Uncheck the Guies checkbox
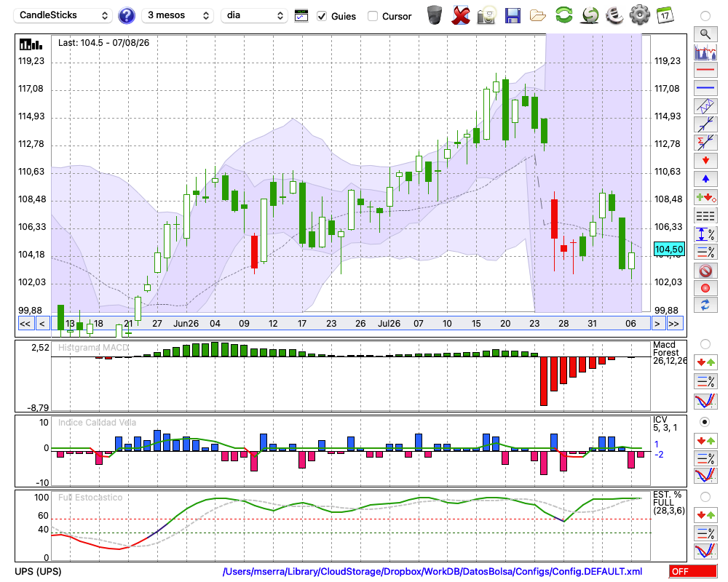The image size is (728, 582). (x=322, y=16)
